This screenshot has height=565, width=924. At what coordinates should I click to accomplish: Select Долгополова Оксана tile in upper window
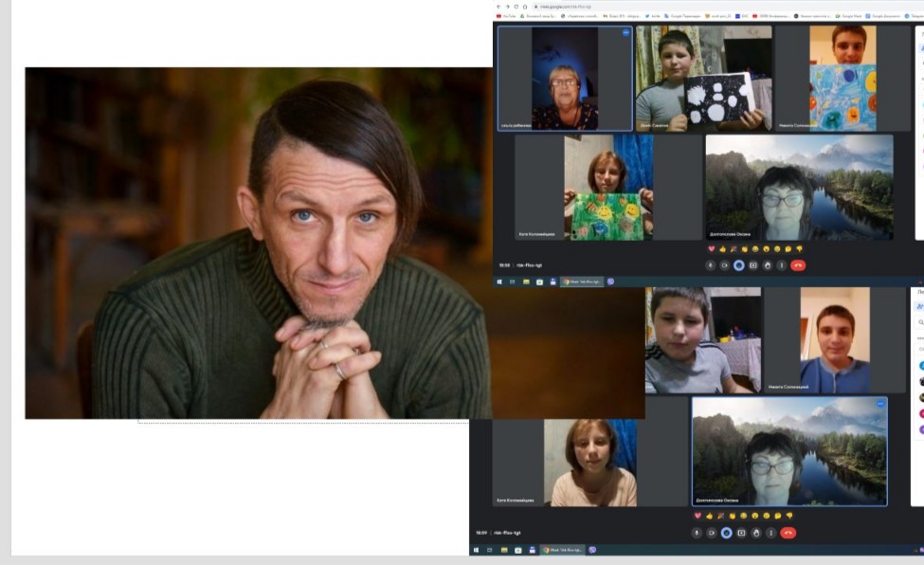799,188
